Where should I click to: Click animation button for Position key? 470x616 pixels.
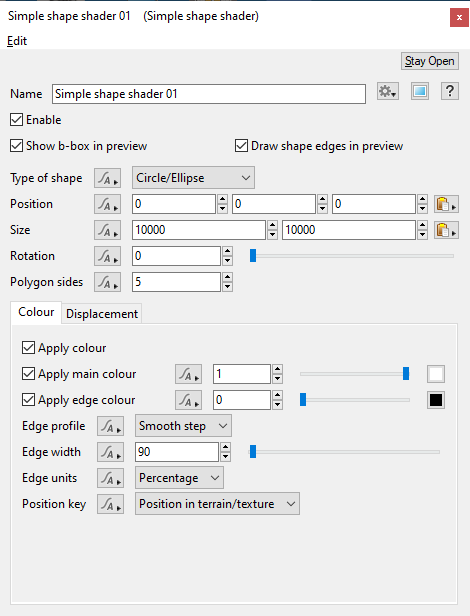click(110, 504)
